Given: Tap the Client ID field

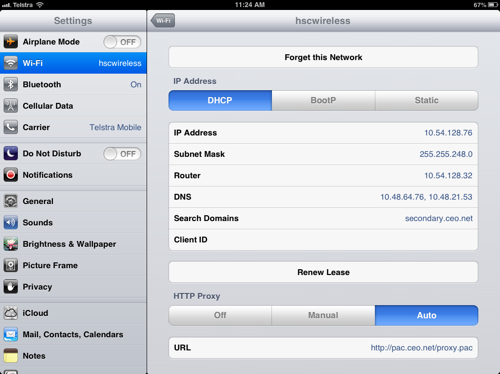Looking at the screenshot, I should click(x=323, y=240).
